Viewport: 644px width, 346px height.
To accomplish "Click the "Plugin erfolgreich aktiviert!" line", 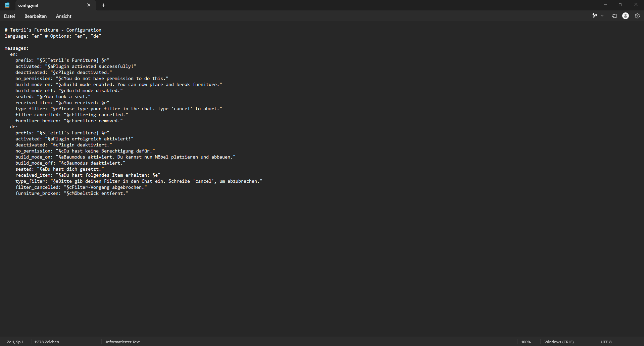I will coord(75,139).
